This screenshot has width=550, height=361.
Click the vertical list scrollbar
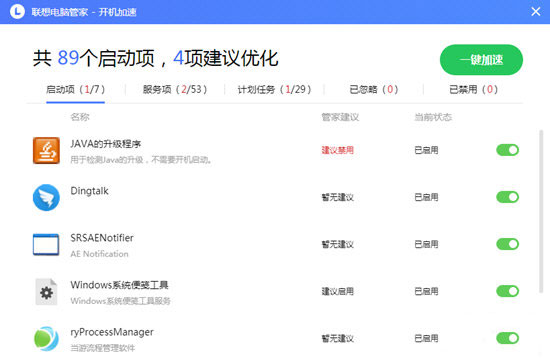541,211
